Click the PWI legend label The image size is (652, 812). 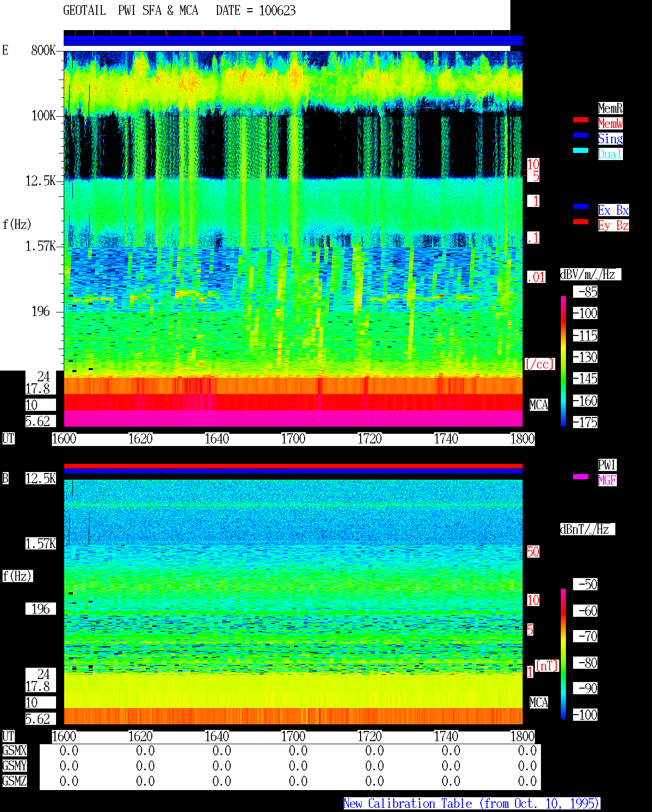point(607,465)
